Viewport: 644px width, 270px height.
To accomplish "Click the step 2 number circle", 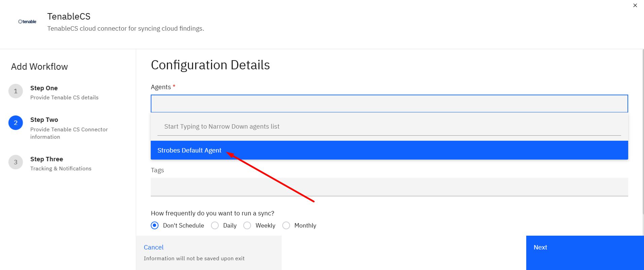I will 15,123.
